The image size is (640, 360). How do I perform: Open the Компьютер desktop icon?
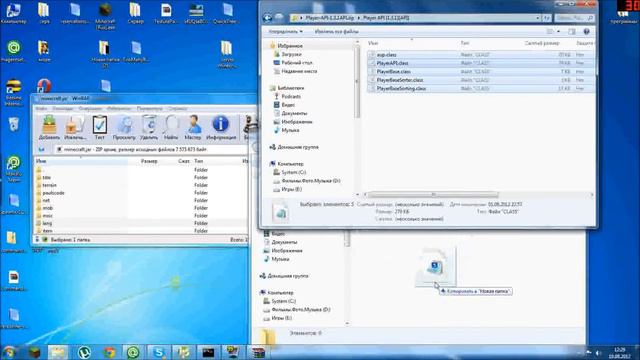[x=13, y=13]
